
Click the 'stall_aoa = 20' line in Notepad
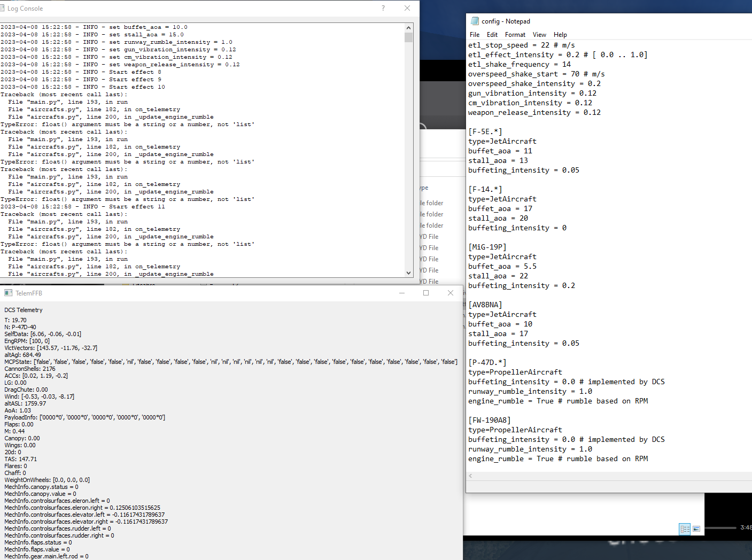[498, 219]
